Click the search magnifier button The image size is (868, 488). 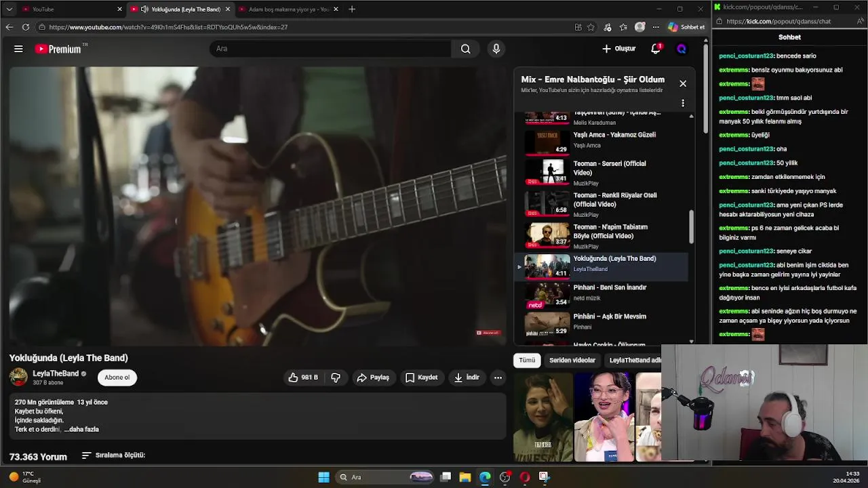point(465,49)
